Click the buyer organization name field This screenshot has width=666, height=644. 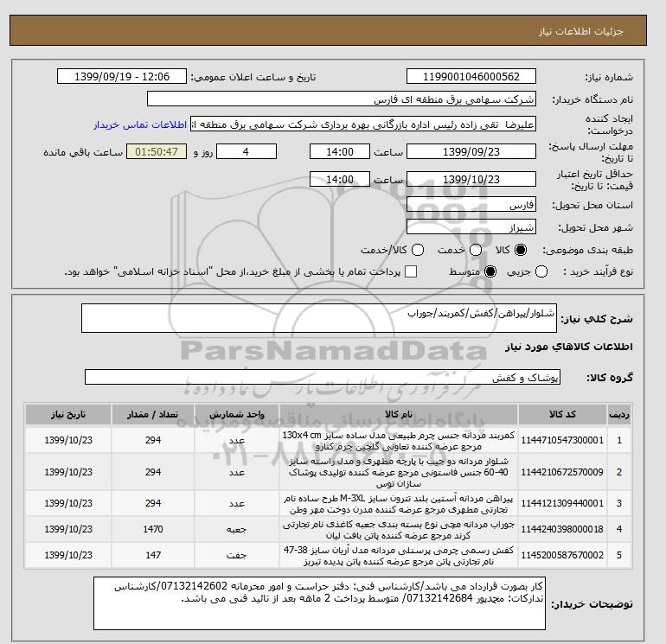click(x=342, y=99)
